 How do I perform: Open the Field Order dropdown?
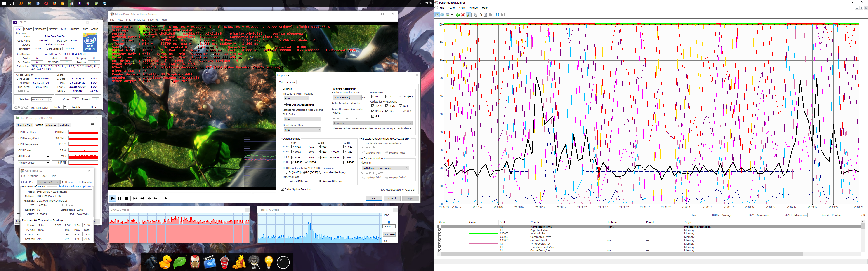(x=302, y=119)
